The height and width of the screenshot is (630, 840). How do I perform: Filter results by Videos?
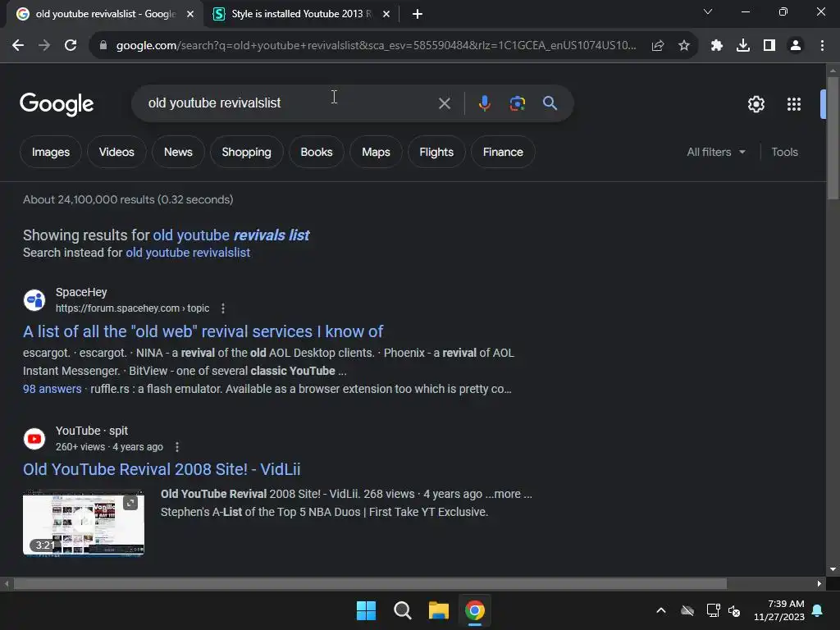(116, 152)
